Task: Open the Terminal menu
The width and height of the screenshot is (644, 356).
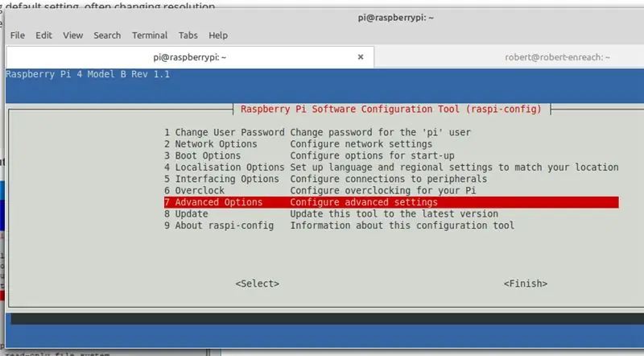Action: point(150,35)
